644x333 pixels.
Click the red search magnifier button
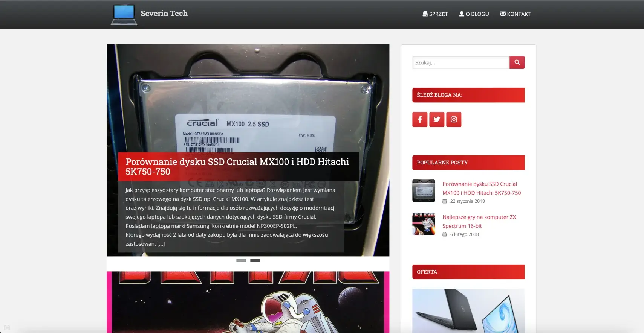517,62
